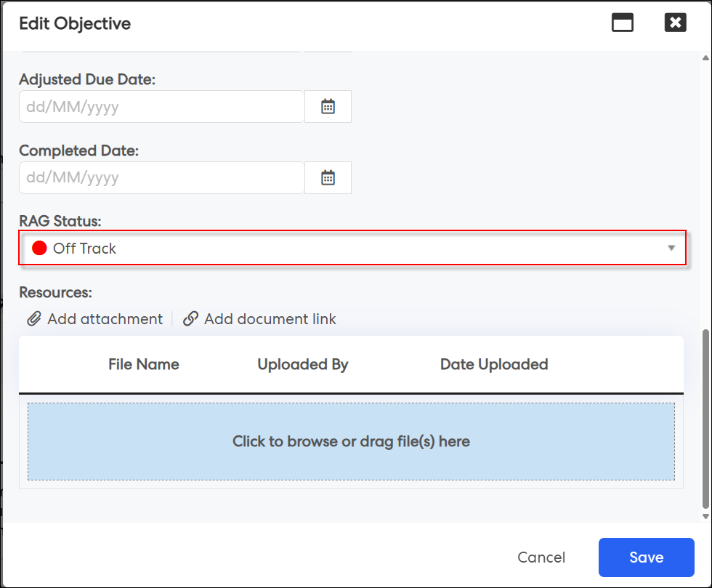712x588 pixels.
Task: Click the paperclip Add attachment icon
Action: [34, 319]
